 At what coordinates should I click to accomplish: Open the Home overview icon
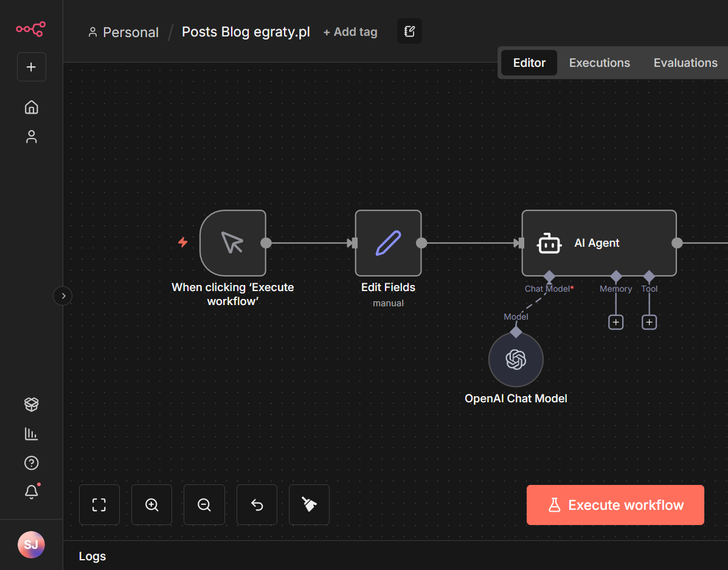31,108
